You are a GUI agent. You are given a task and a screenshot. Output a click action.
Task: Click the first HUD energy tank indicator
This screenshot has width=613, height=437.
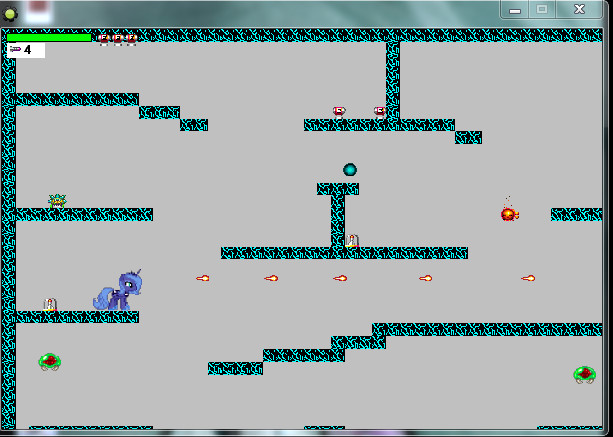click(x=104, y=39)
